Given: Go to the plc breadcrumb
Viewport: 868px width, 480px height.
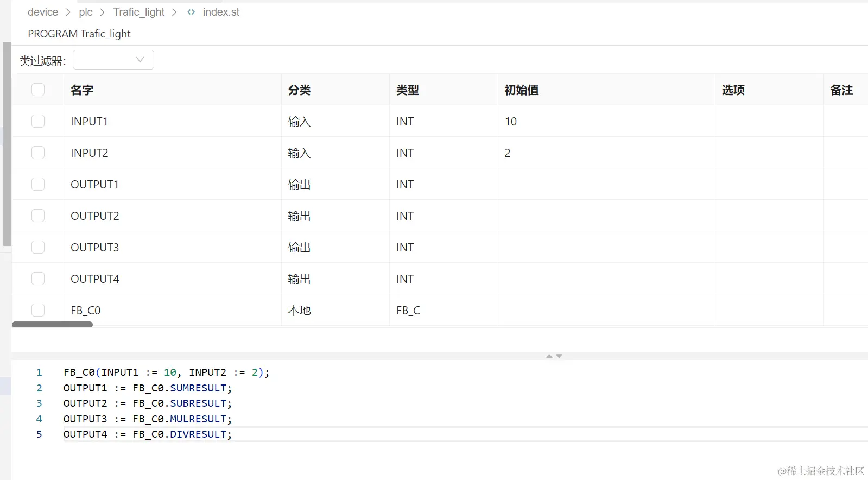Looking at the screenshot, I should [86, 12].
